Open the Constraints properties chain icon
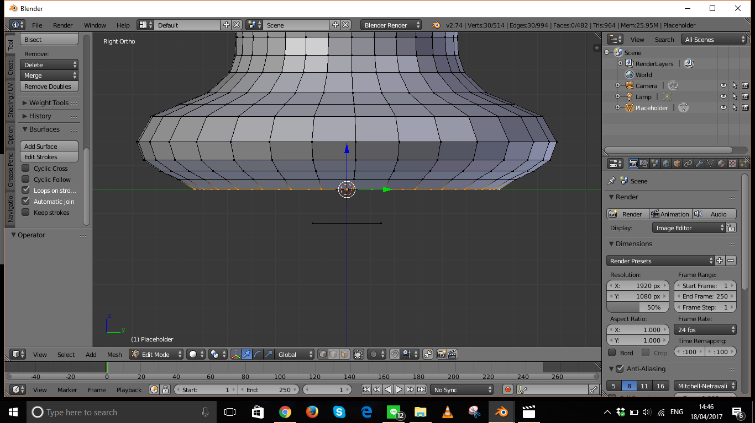Screen dimensions: 755x423 [689, 164]
